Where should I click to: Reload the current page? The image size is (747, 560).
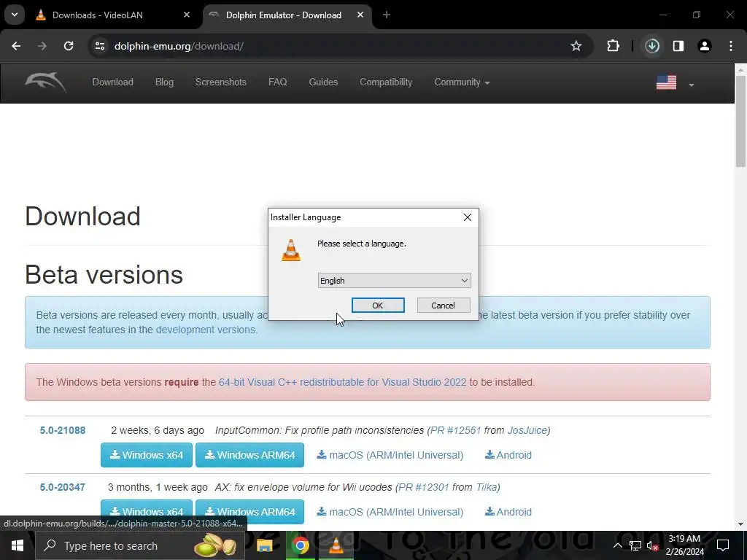pyautogui.click(x=69, y=46)
